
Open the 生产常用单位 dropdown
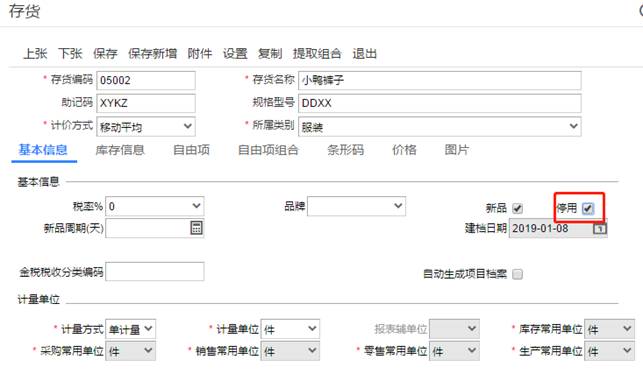pyautogui.click(x=609, y=351)
